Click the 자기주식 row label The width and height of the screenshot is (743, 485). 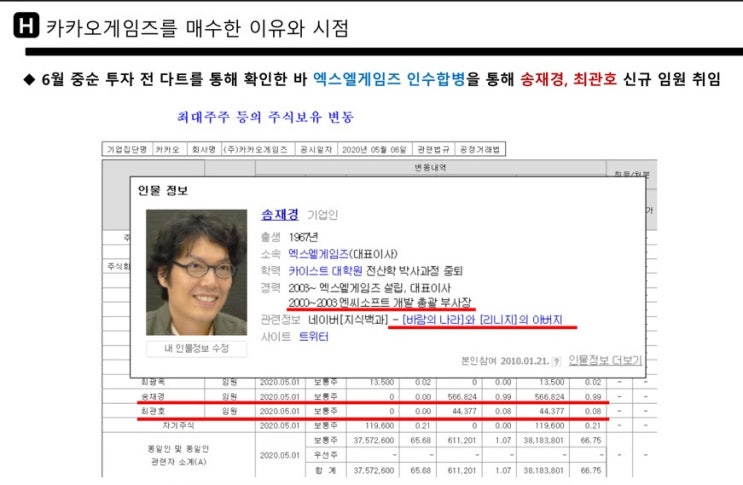click(178, 426)
